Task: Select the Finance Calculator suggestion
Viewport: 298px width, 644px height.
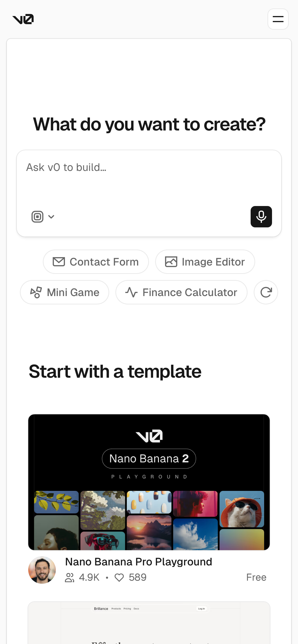Action: [x=181, y=292]
